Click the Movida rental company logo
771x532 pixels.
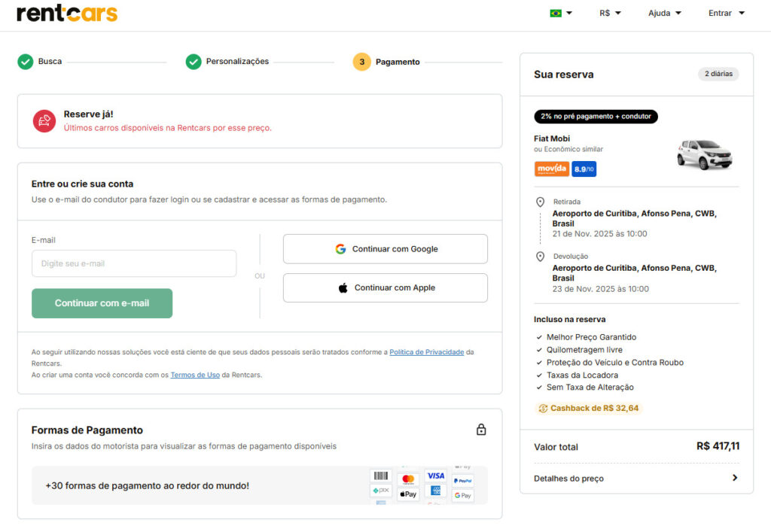pyautogui.click(x=551, y=169)
